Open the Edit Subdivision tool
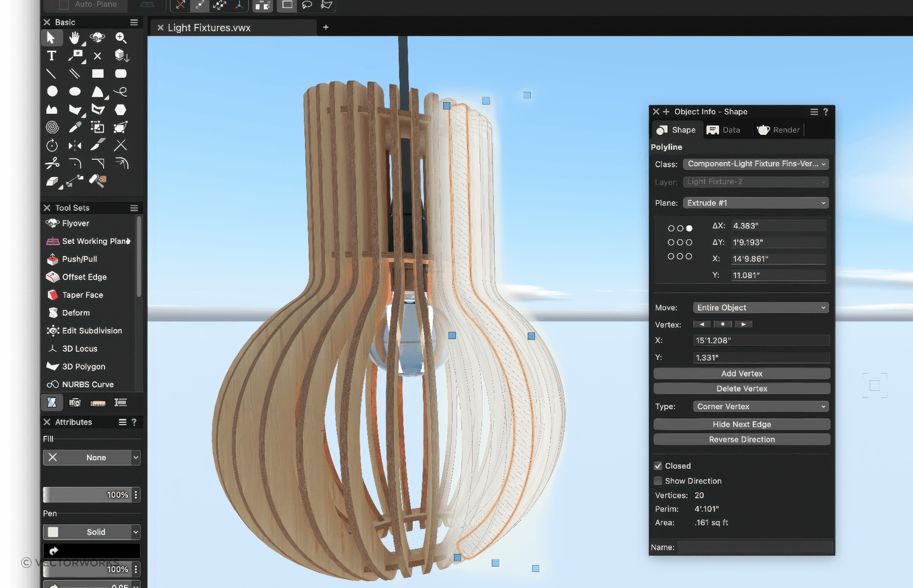The height and width of the screenshot is (588, 913). 92,330
